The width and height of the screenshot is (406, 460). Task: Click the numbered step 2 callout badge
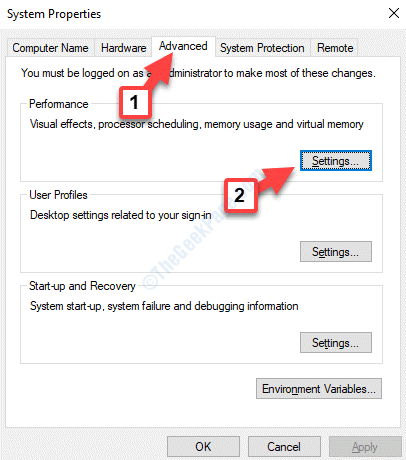point(240,195)
